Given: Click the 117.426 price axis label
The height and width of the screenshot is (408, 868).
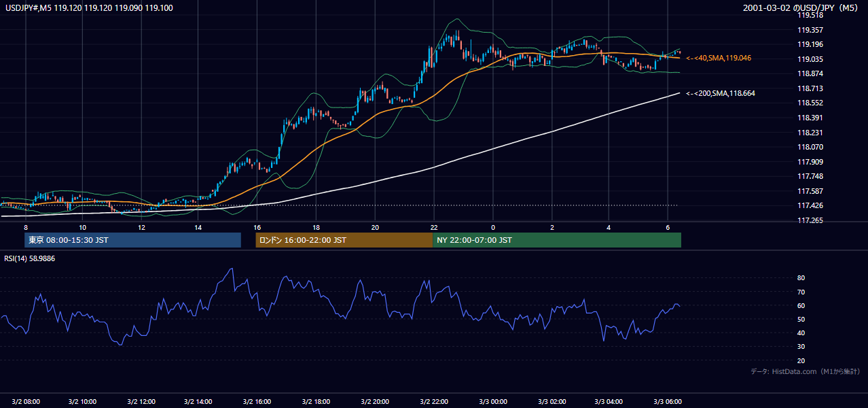Looking at the screenshot, I should (x=810, y=206).
